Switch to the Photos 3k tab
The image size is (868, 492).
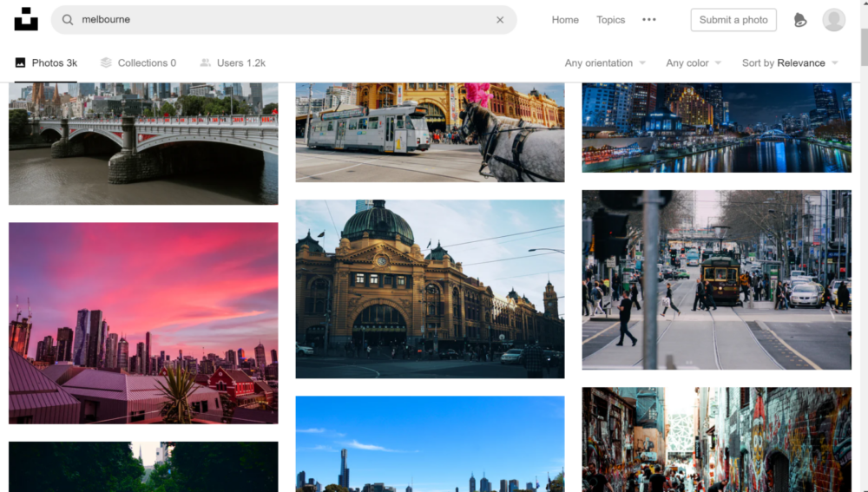46,63
